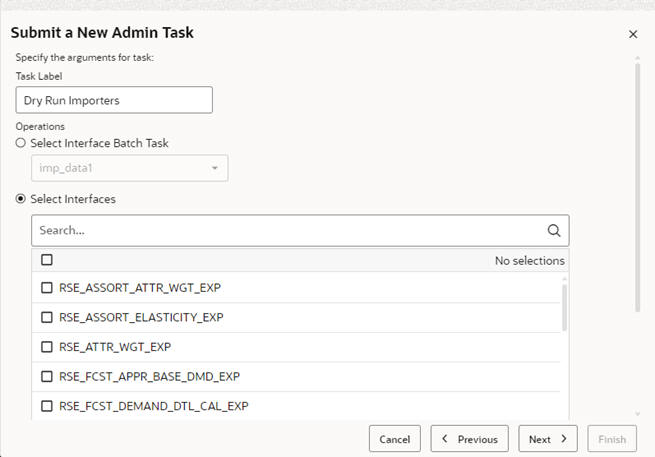Click the Task Label input field
Image resolution: width=655 pixels, height=457 pixels.
114,100
